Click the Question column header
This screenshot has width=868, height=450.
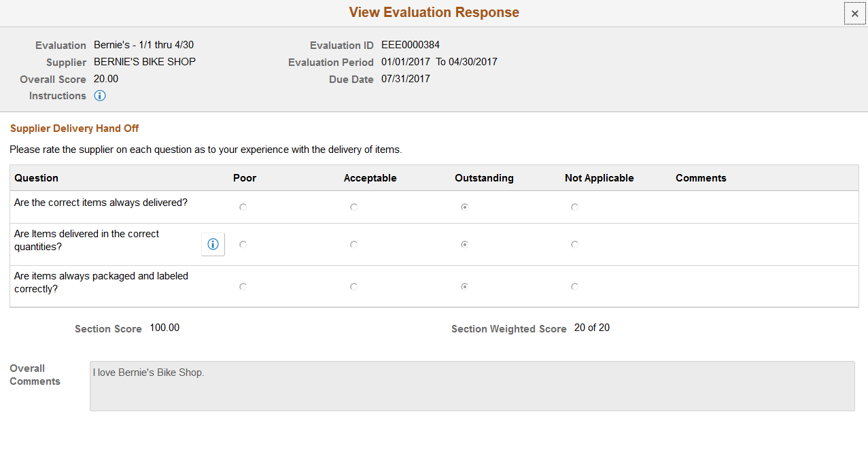[36, 177]
